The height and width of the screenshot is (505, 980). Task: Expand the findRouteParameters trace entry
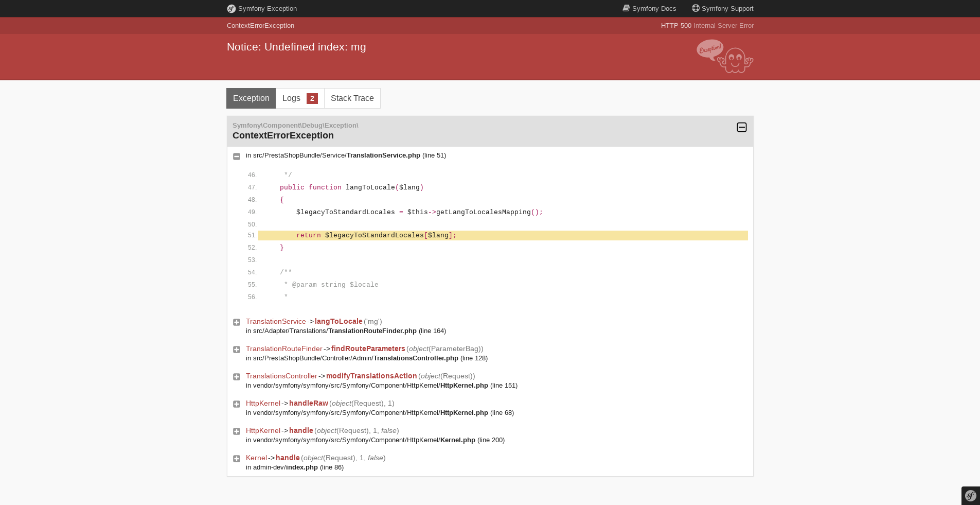coord(237,350)
